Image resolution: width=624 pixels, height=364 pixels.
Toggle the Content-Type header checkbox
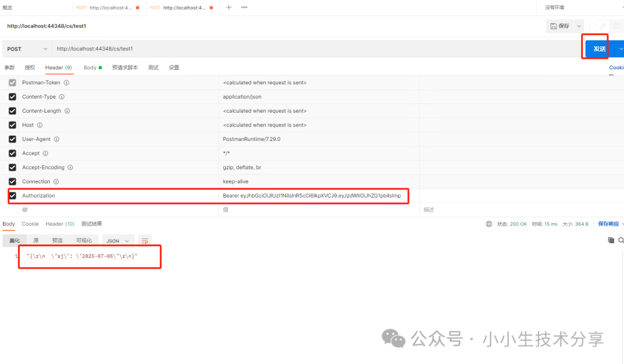tap(12, 96)
